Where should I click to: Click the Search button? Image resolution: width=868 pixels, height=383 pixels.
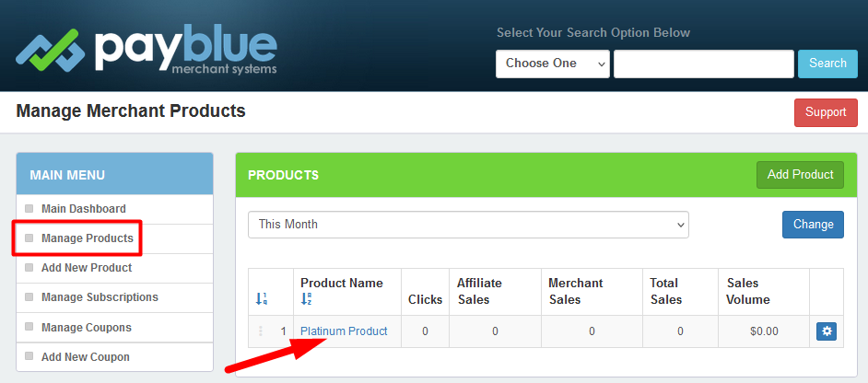(x=827, y=64)
